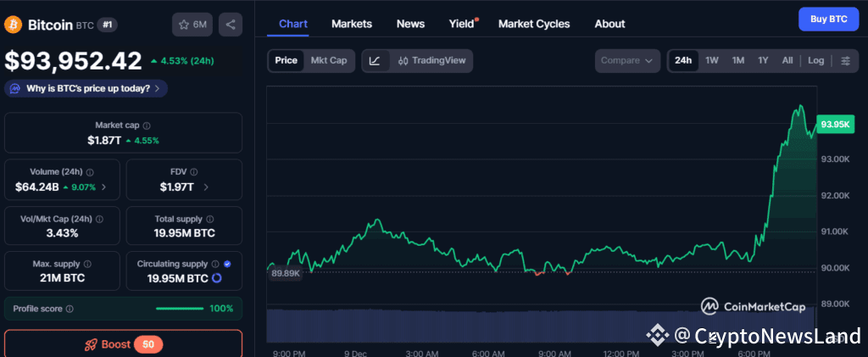
Task: Add Bitcoin to watchlist with the star button
Action: pyautogui.click(x=192, y=25)
